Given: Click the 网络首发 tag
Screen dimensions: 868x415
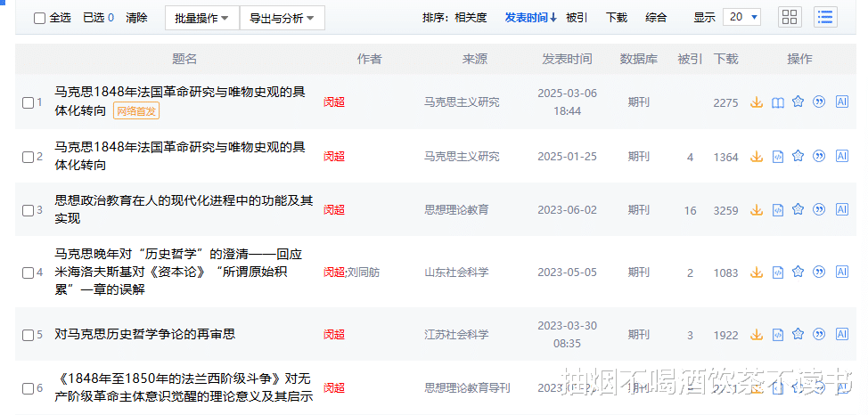Looking at the screenshot, I should pyautogui.click(x=136, y=110).
